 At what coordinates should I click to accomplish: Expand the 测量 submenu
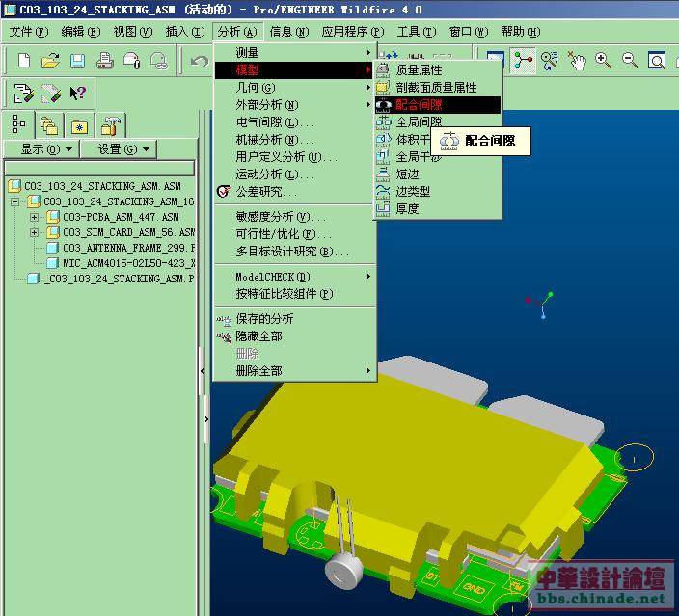[293, 53]
